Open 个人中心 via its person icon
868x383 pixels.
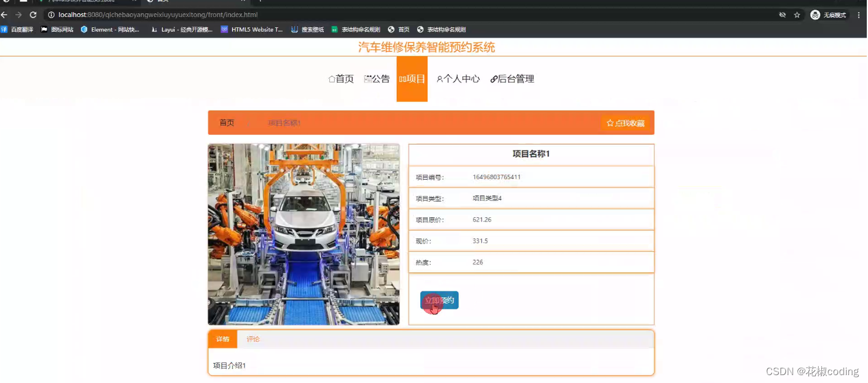pos(439,79)
